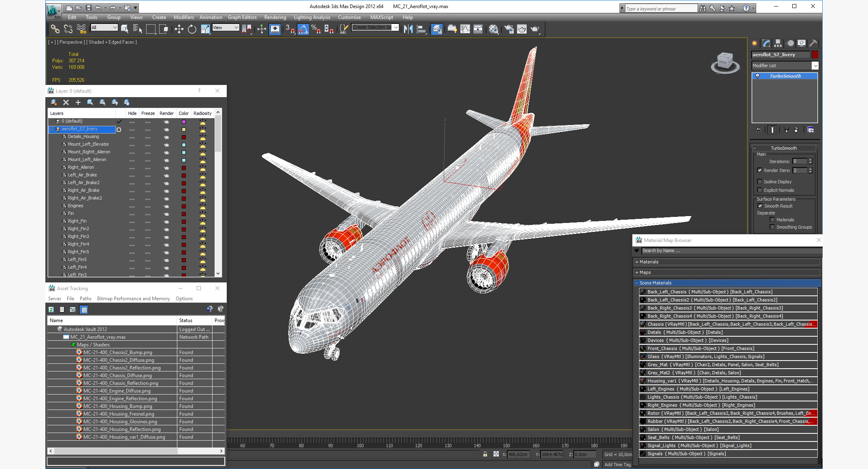Open the Hierarchy command panel tab
This screenshot has width=868, height=469.
coord(778,43)
